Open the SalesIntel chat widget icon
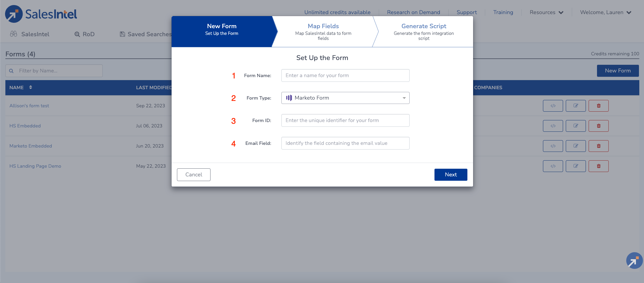 pos(634,261)
